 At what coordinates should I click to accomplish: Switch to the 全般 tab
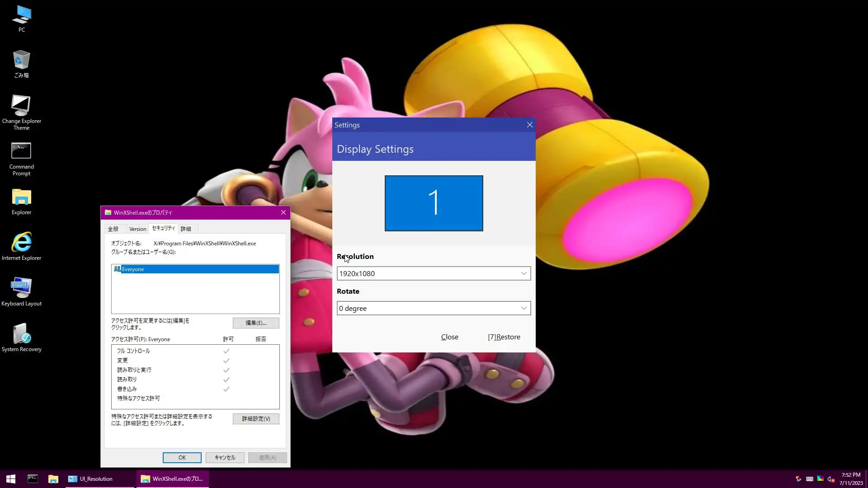click(113, 229)
